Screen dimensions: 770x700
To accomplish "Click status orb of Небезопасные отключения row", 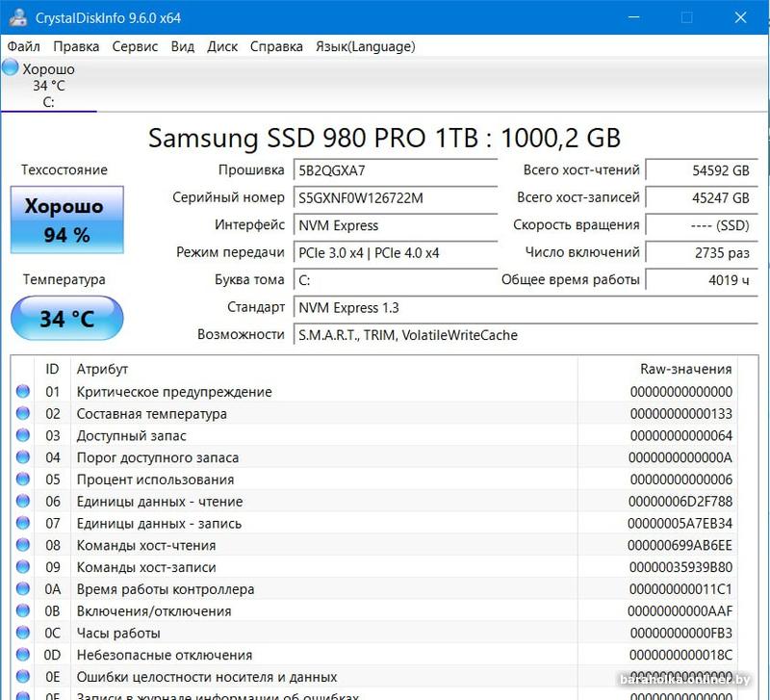I will (x=23, y=655).
